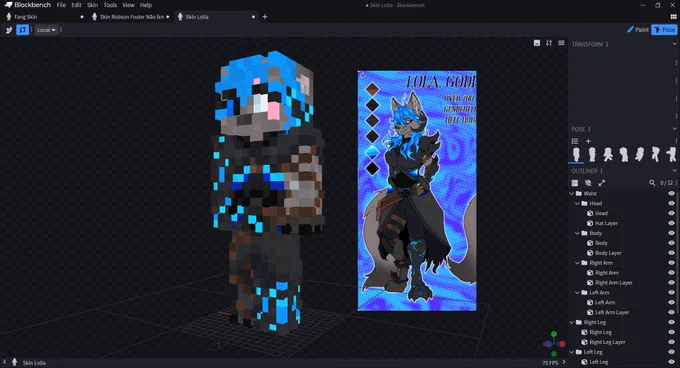Click the outliner expand arrows icon

602,183
